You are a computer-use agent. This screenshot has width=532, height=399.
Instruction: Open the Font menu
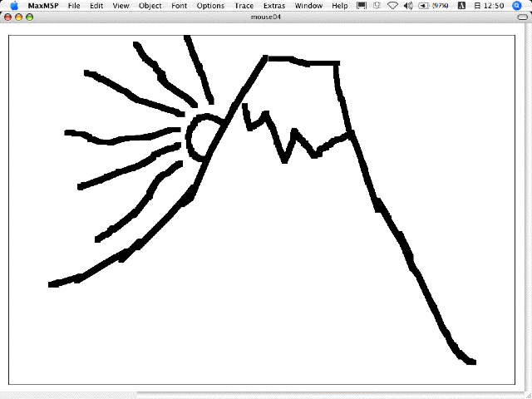pos(180,6)
